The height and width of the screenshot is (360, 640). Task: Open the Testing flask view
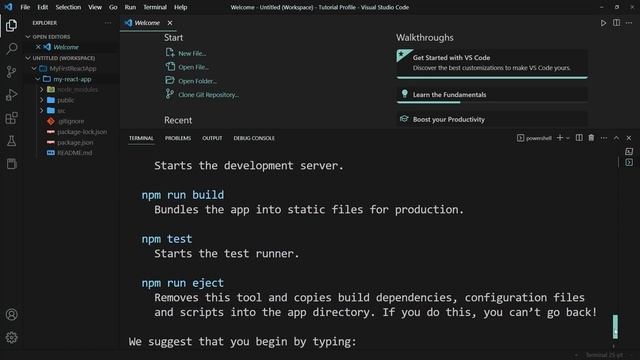(x=11, y=141)
